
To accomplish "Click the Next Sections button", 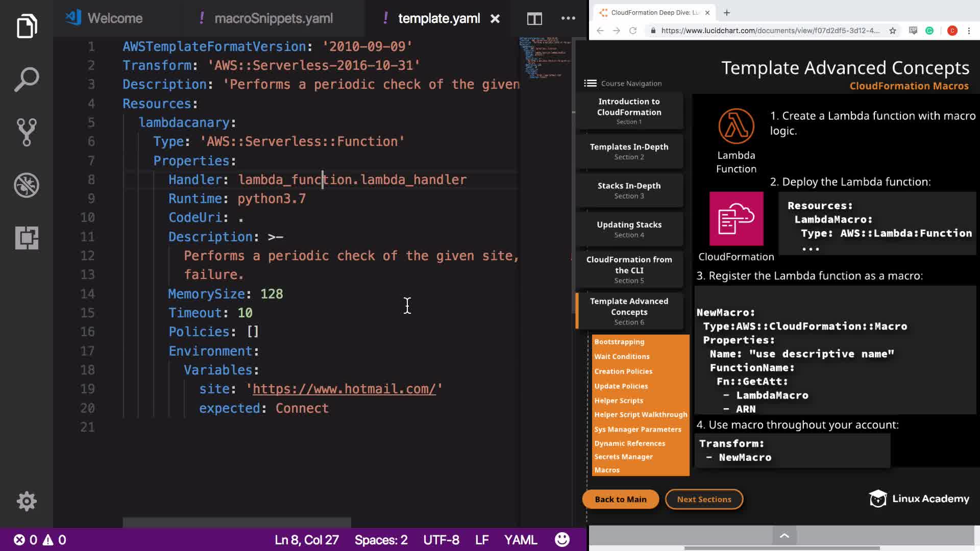I will pos(704,499).
